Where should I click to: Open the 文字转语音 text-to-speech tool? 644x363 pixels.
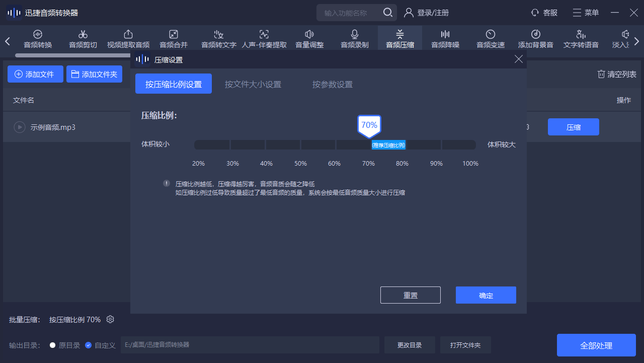[581, 39]
